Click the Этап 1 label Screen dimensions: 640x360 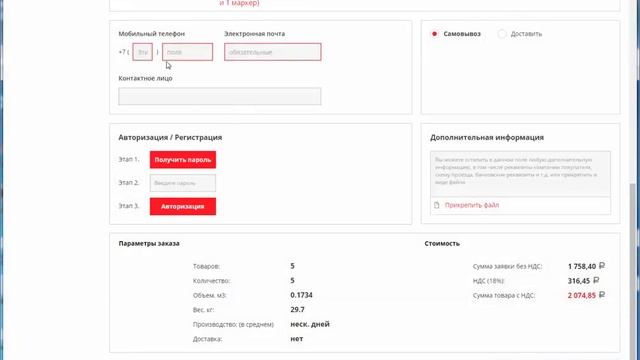(x=129, y=159)
